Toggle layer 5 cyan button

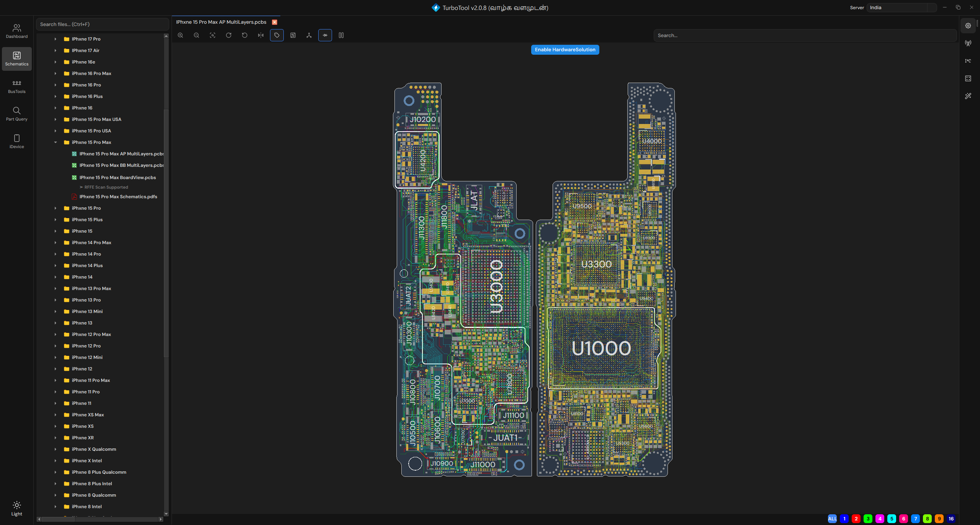(x=892, y=519)
